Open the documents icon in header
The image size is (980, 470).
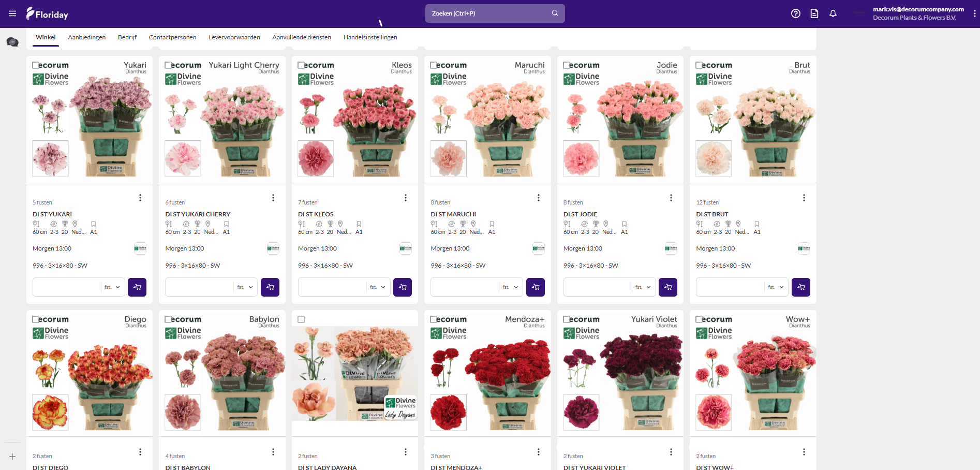coord(814,13)
